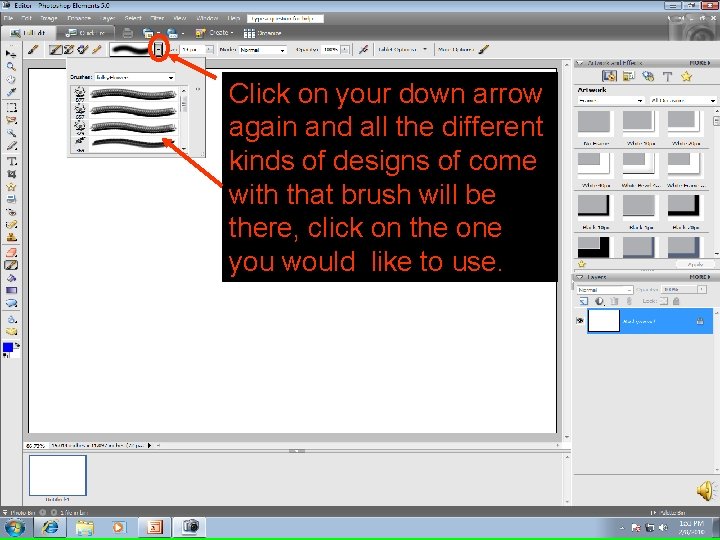This screenshot has height=540, width=720.
Task: Choose Pencil tool in options bar
Action: [96, 50]
